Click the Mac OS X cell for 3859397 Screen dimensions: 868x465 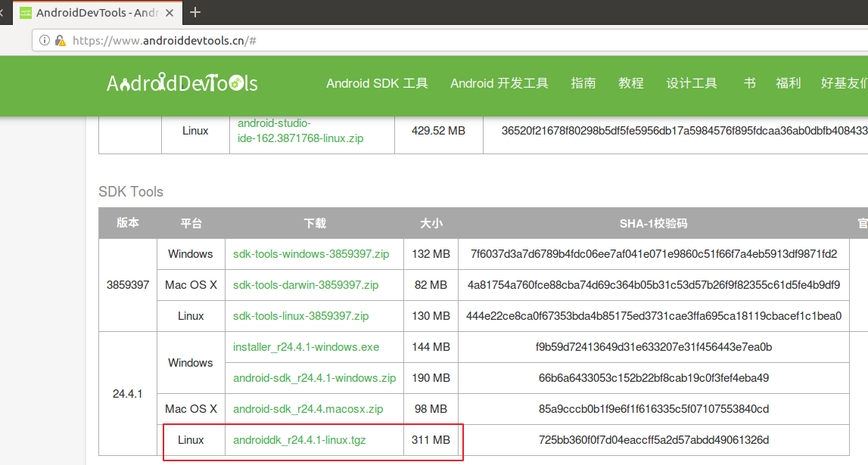click(191, 285)
